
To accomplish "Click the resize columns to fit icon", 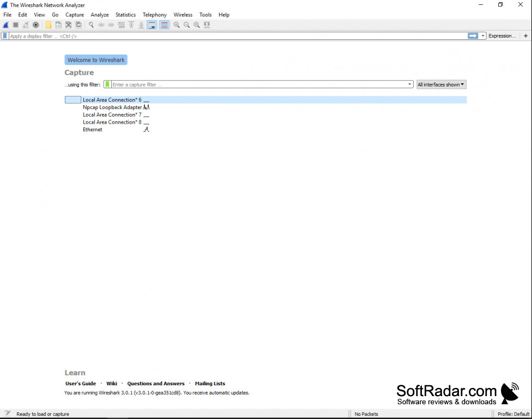I will pos(207,25).
